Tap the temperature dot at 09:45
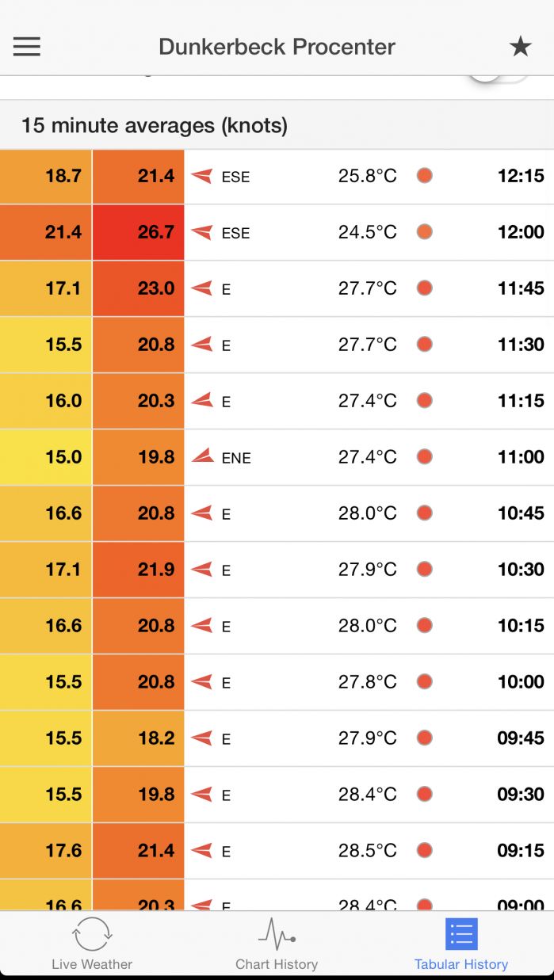The height and width of the screenshot is (980, 554). click(425, 738)
